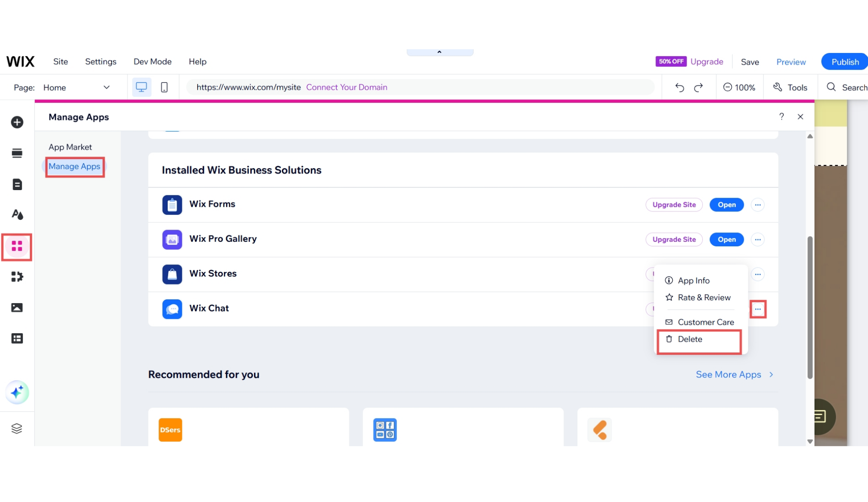This screenshot has height=502, width=868.
Task: Open the AI sparkles assistant icon
Action: (x=17, y=392)
